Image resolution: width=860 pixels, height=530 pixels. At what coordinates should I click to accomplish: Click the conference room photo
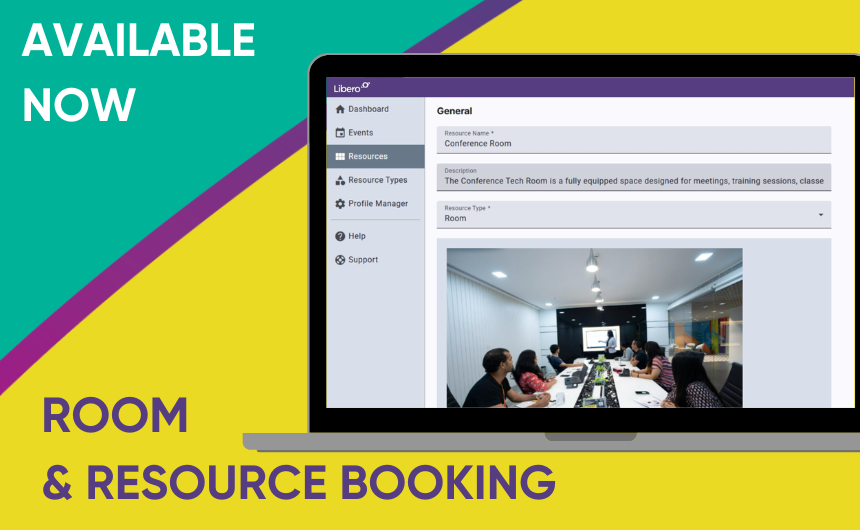point(594,328)
